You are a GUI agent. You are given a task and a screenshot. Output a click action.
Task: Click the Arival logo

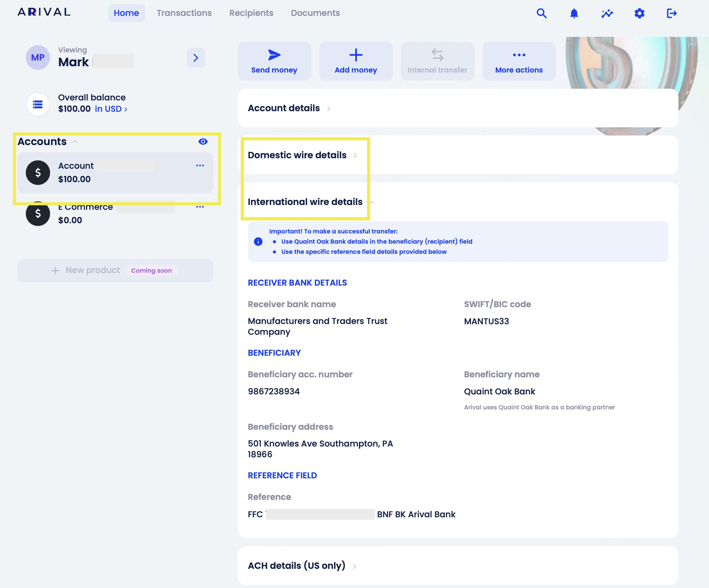44,12
